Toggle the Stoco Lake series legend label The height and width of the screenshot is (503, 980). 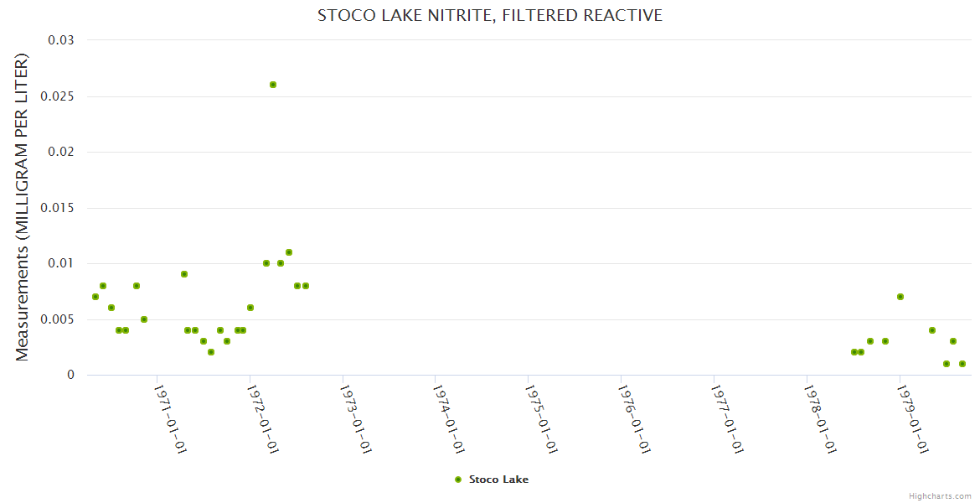[x=498, y=480]
